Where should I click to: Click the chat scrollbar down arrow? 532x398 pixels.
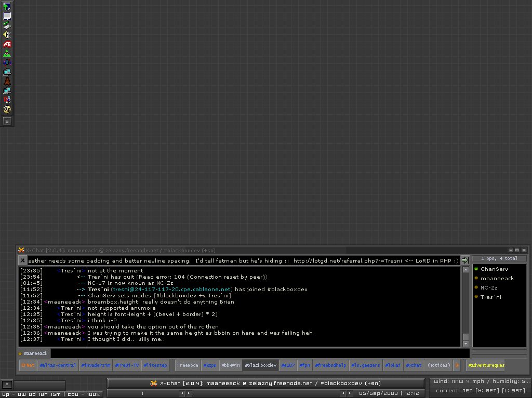tap(465, 344)
